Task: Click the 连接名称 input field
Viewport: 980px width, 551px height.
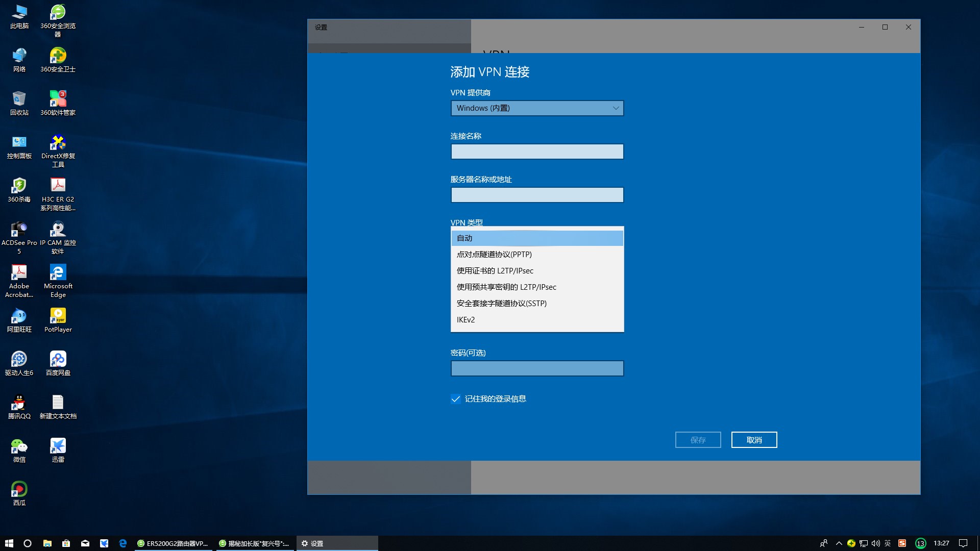Action: click(x=537, y=152)
